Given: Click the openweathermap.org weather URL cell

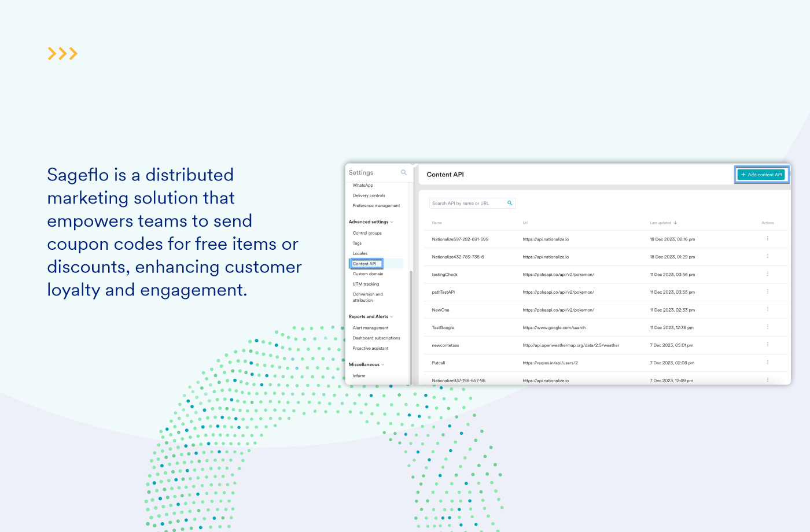Looking at the screenshot, I should coord(571,345).
